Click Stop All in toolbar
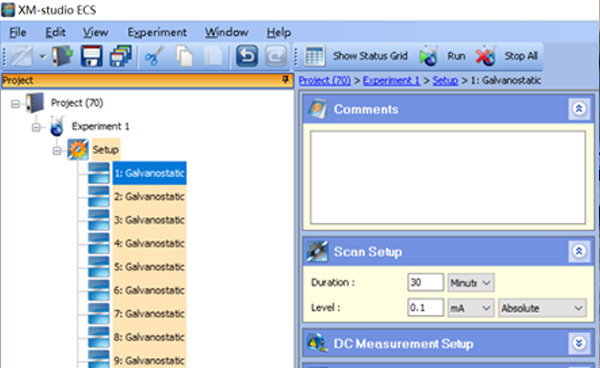This screenshot has width=600, height=368. pos(507,56)
